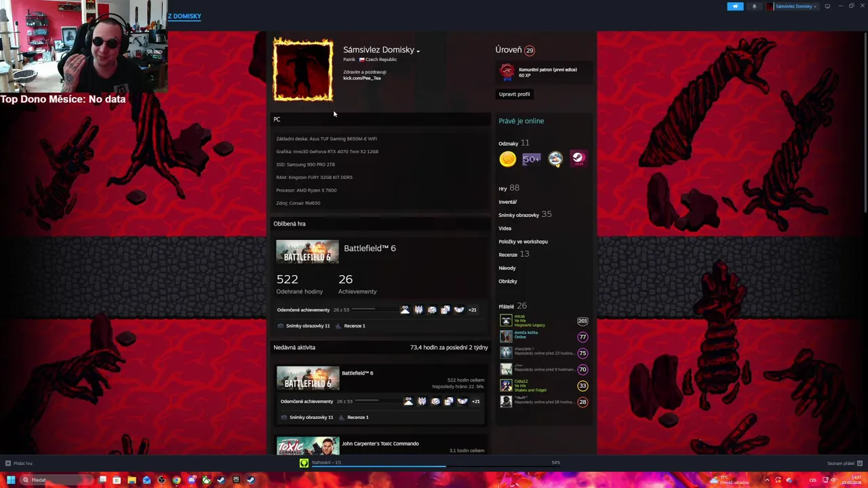Expand the Sámsivlez Domisky name history dropdown
The image size is (868, 488).
click(418, 51)
